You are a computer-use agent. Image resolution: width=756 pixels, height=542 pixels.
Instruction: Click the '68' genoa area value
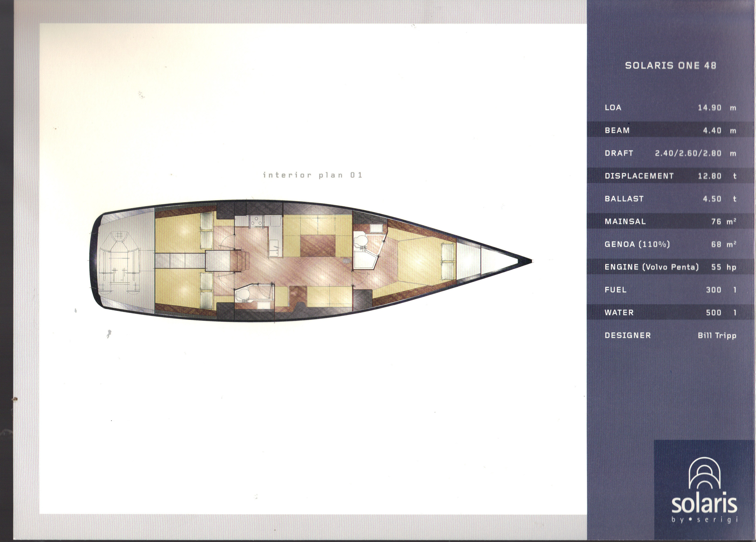click(x=716, y=244)
